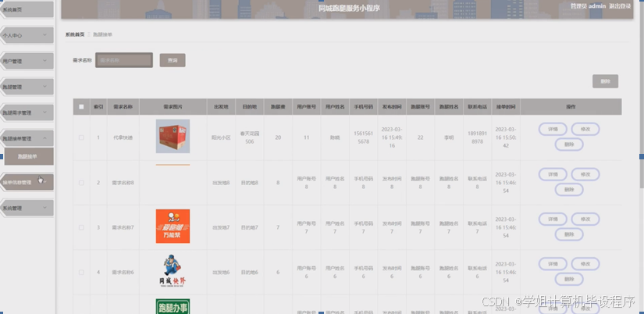Click the 删除 button above the table
The width and height of the screenshot is (644, 314).
click(x=605, y=81)
